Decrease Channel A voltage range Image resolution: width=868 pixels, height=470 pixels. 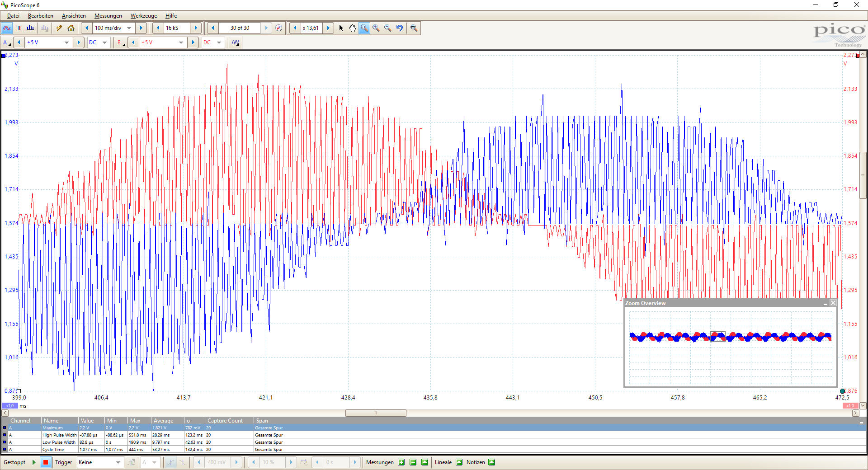click(x=19, y=42)
